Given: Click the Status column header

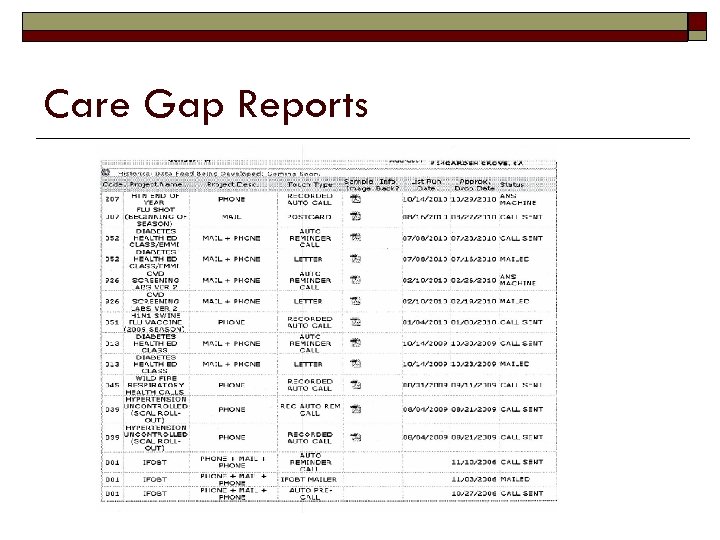Looking at the screenshot, I should tap(512, 185).
